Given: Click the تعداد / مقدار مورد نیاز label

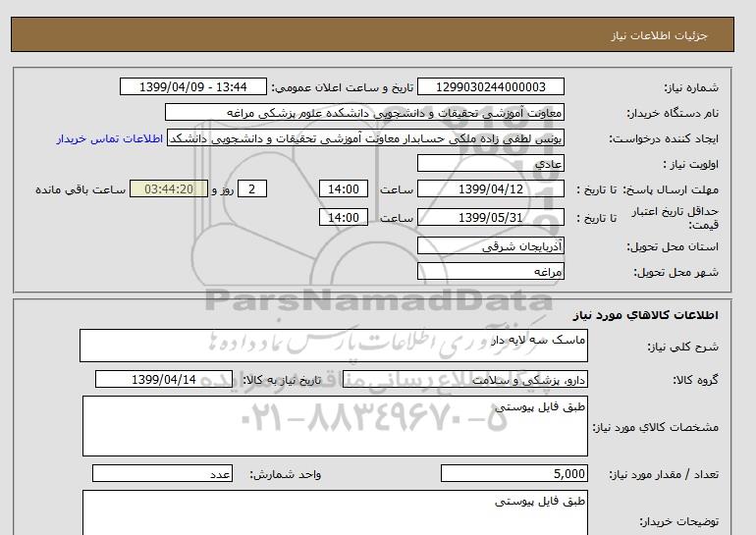Looking at the screenshot, I should (x=664, y=475).
